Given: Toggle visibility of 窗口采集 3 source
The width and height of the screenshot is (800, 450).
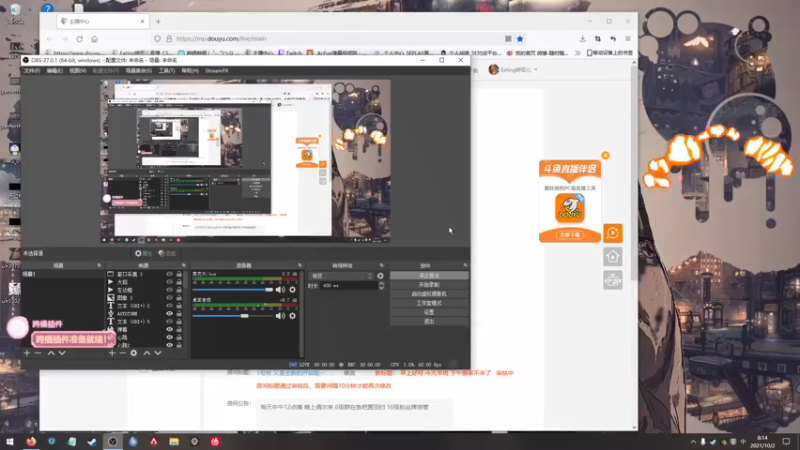Looking at the screenshot, I should click(169, 274).
